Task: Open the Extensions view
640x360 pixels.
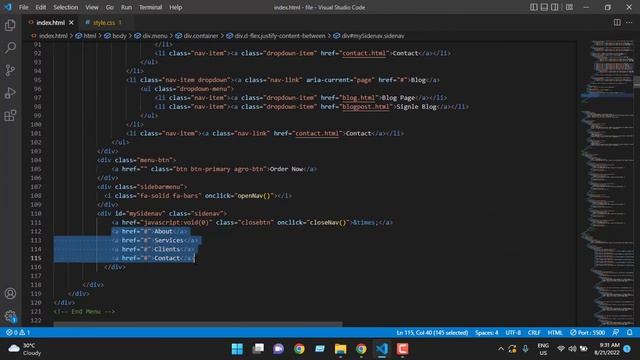Action: click(10, 116)
